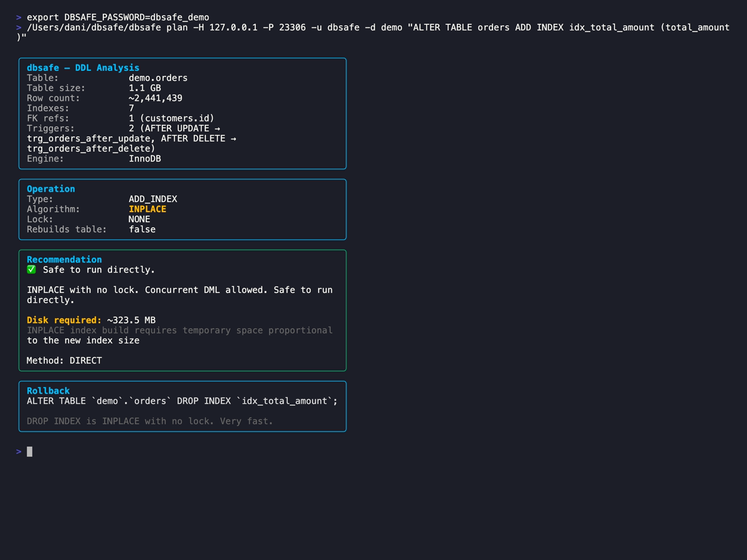Click the Rebuilds table: false value
747x560 pixels.
tap(142, 229)
